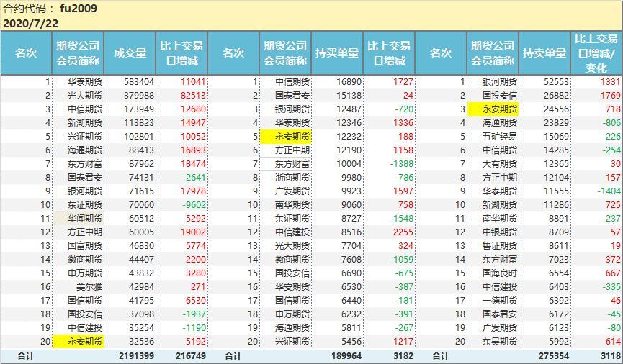This screenshot has height=364, width=623.
Task: Click the 中银期货 company cell
Action: click(499, 232)
